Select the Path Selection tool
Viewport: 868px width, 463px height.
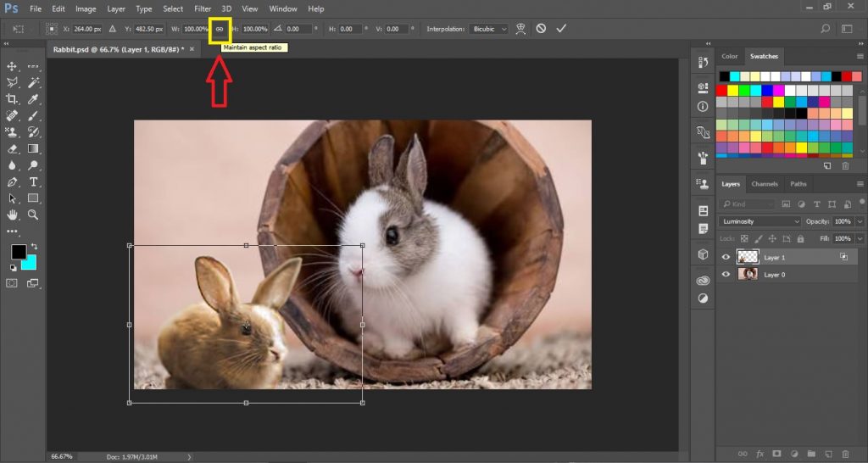(x=12, y=198)
